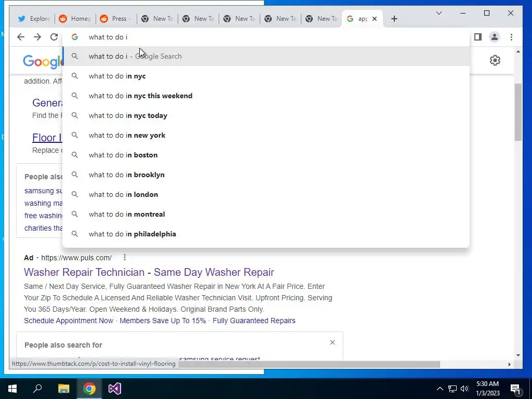Go forward with the browser forward arrow
This screenshot has height=399, width=532.
click(37, 37)
